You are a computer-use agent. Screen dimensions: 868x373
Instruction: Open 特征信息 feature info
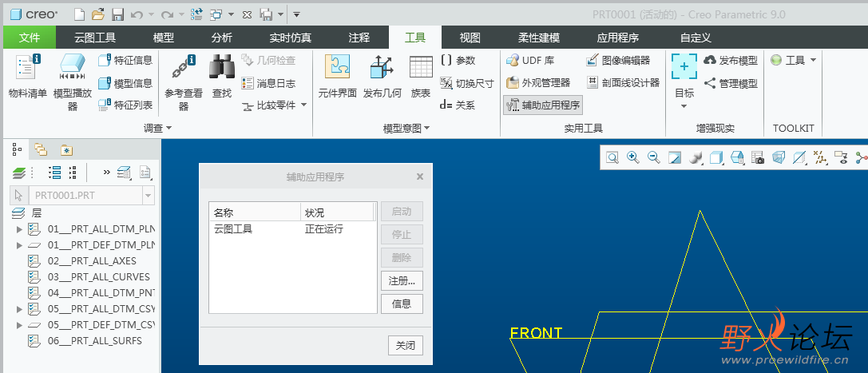coord(125,61)
